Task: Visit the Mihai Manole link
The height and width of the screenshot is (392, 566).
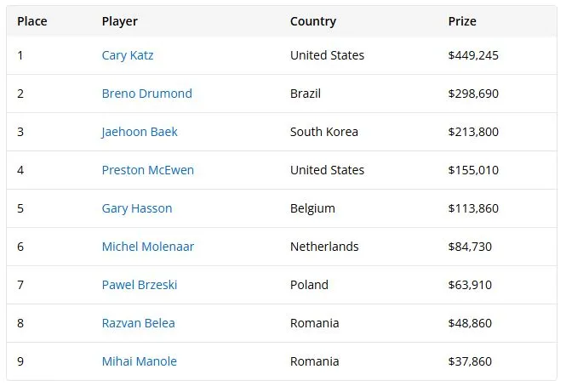Action: [x=140, y=361]
